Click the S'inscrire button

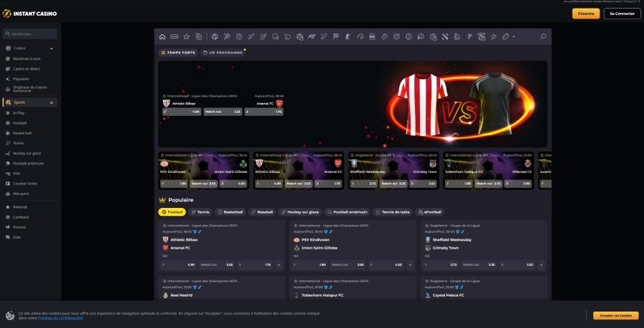(585, 14)
